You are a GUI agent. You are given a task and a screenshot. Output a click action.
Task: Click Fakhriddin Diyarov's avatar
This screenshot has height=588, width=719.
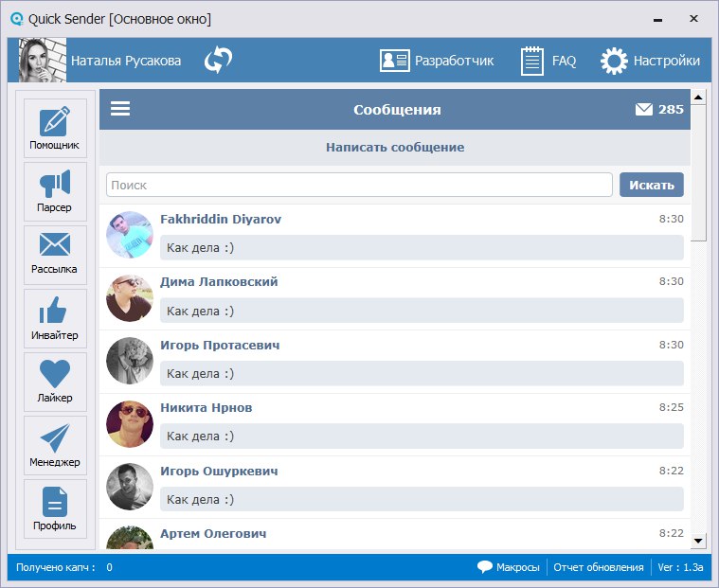click(x=130, y=235)
